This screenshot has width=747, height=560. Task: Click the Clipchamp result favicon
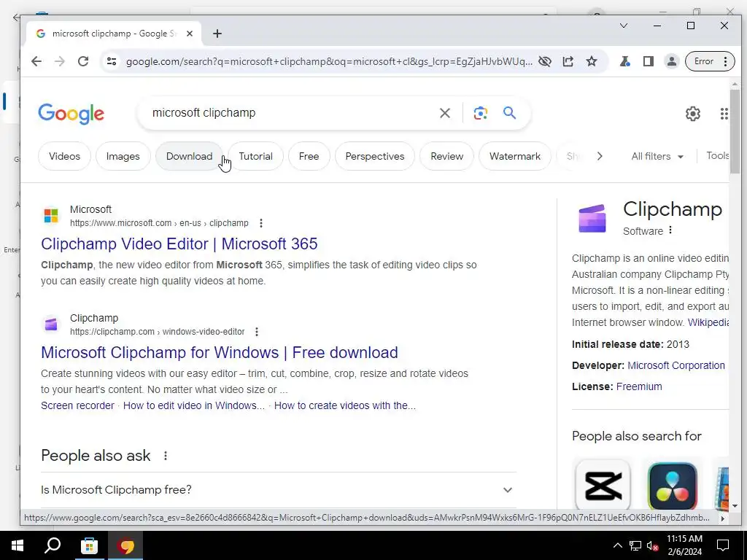click(51, 324)
